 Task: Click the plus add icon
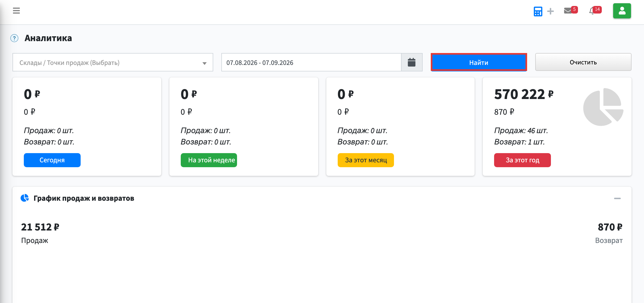point(550,11)
